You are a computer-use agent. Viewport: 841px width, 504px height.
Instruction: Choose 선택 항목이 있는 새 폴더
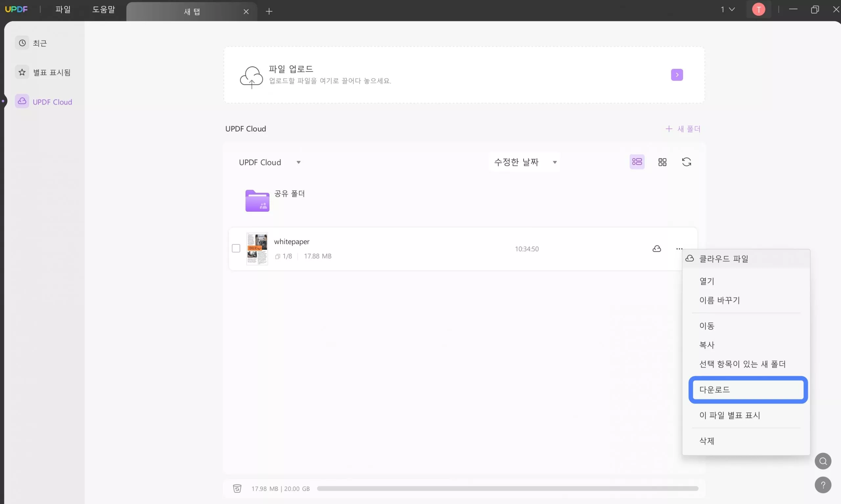point(746,364)
